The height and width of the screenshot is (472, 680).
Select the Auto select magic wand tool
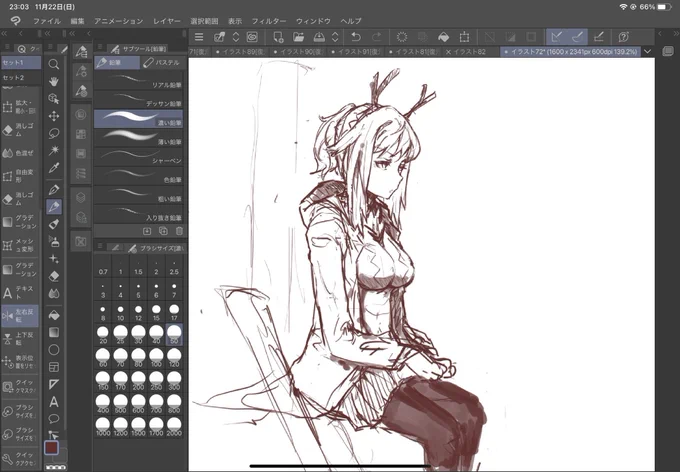pyautogui.click(x=54, y=151)
